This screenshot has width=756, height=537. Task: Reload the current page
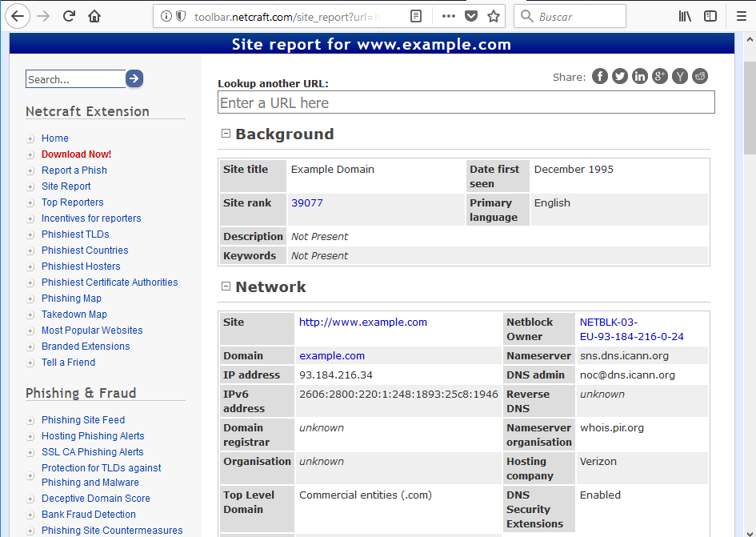[69, 16]
